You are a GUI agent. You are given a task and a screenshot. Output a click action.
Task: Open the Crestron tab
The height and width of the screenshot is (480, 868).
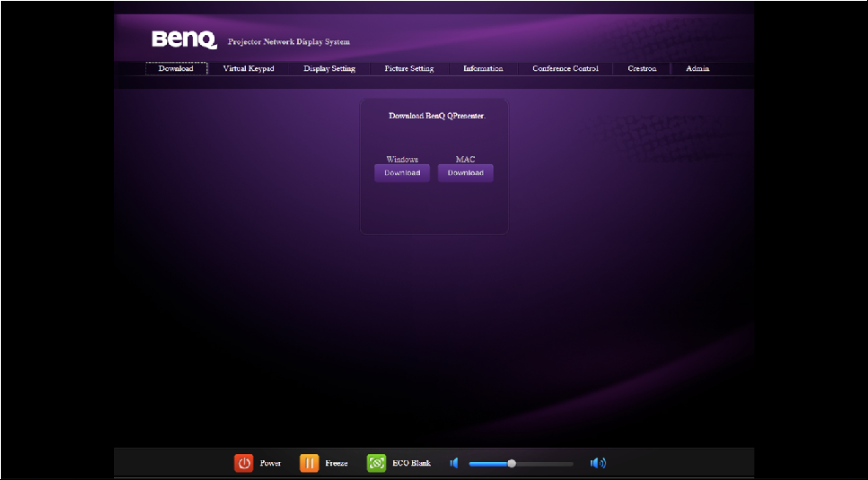click(x=642, y=68)
